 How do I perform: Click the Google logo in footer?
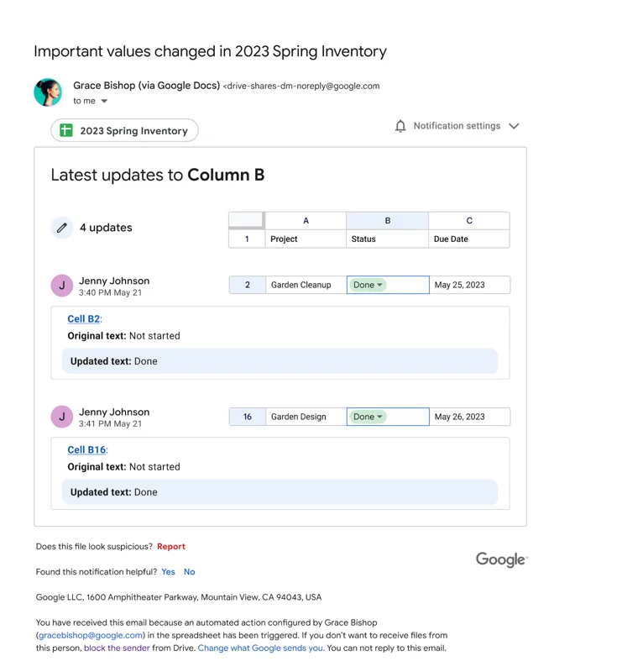502,559
